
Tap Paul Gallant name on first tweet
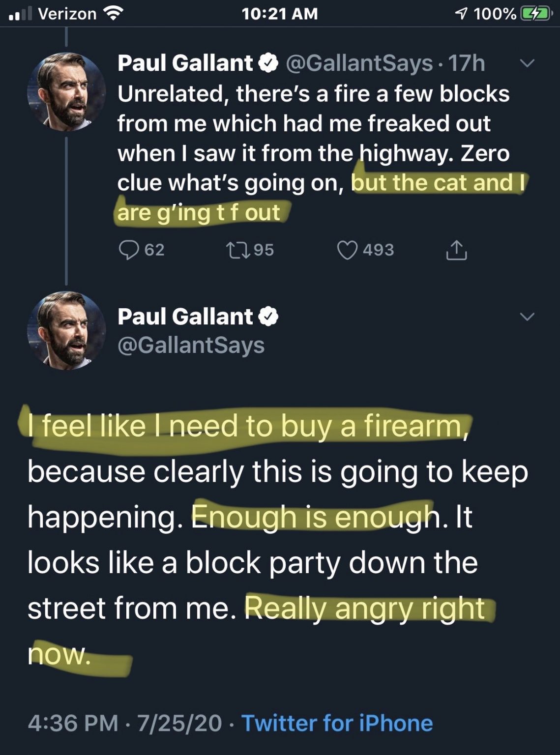tap(185, 63)
